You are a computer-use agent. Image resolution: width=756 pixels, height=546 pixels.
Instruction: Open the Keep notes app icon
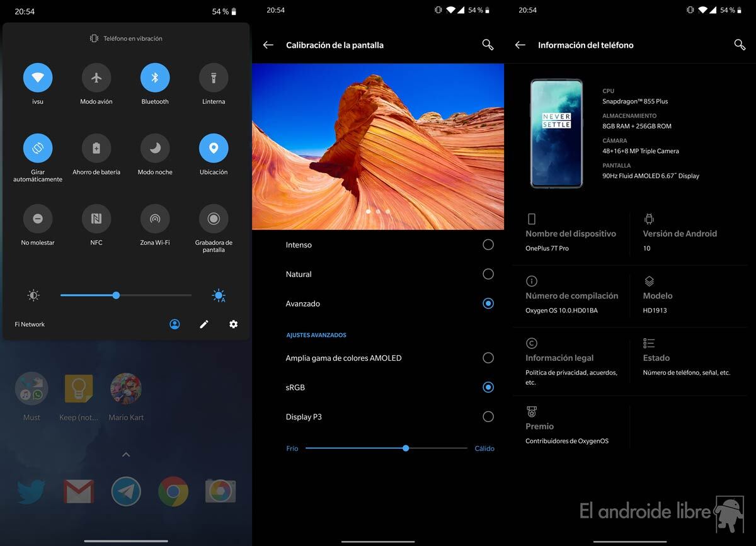click(x=79, y=389)
